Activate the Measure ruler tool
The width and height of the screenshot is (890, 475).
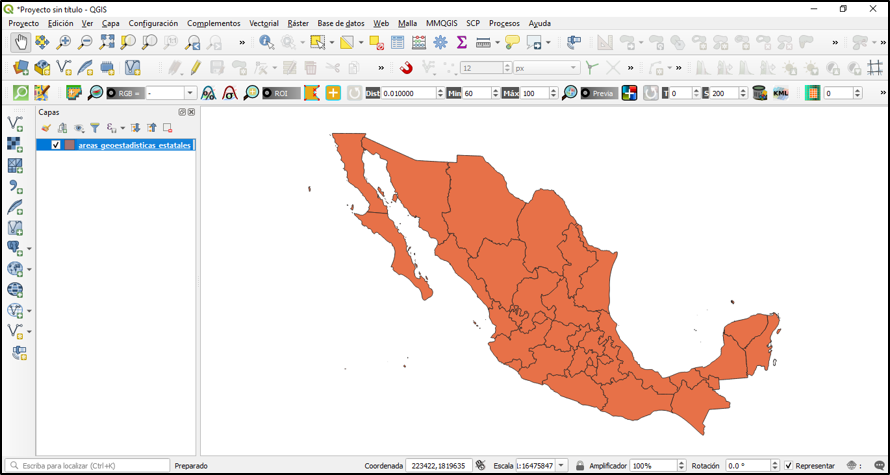483,42
